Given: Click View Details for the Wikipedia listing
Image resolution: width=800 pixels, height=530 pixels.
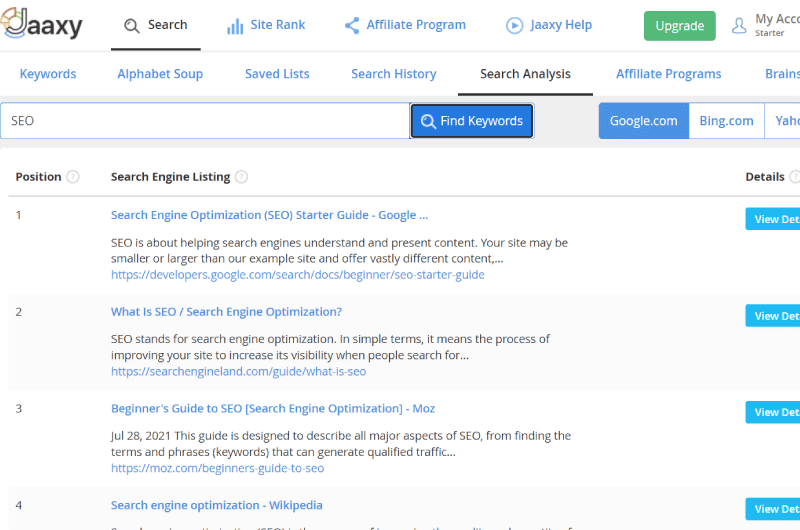Looking at the screenshot, I should (772, 509).
